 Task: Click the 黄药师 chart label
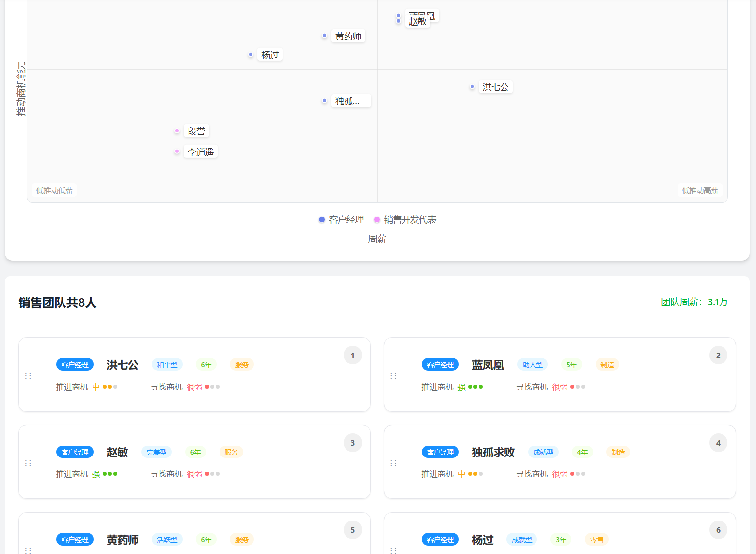348,36
